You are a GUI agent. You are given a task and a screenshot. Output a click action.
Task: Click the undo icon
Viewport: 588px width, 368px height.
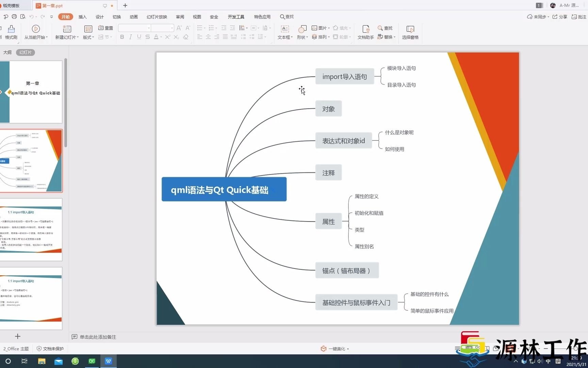click(31, 17)
